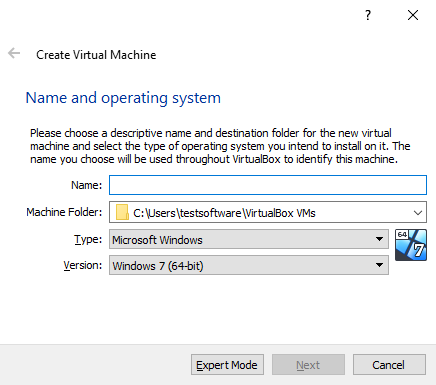Click the "Name and operating system" heading
The height and width of the screenshot is (385, 436).
point(123,98)
